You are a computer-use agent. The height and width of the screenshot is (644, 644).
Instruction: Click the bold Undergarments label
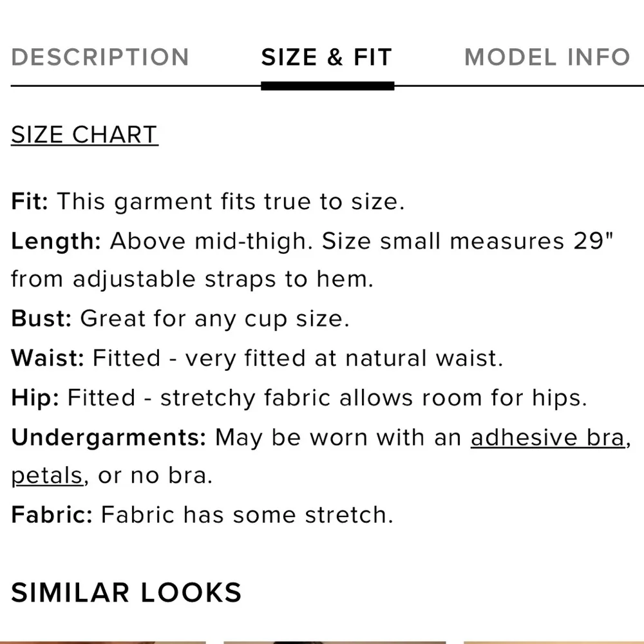point(108,437)
